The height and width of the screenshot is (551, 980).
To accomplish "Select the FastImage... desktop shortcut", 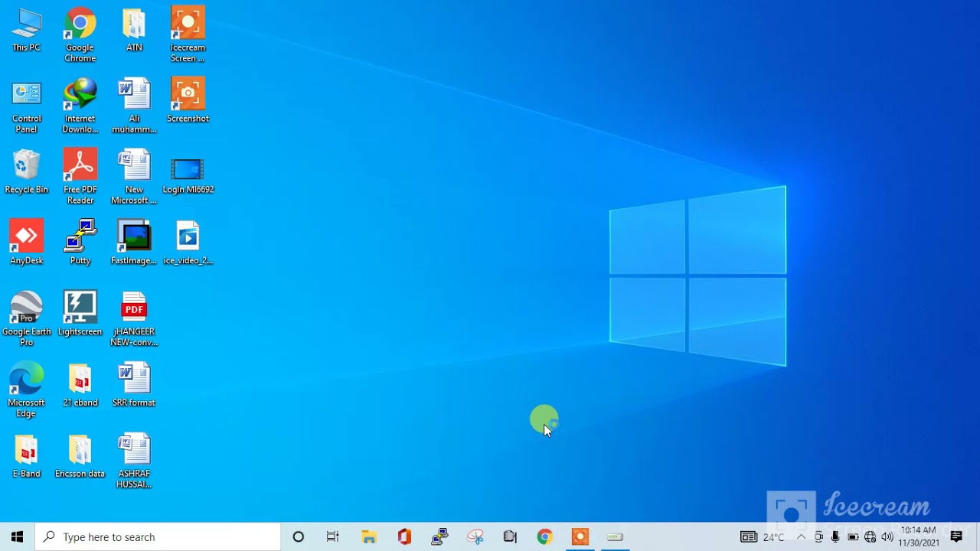I will (134, 243).
